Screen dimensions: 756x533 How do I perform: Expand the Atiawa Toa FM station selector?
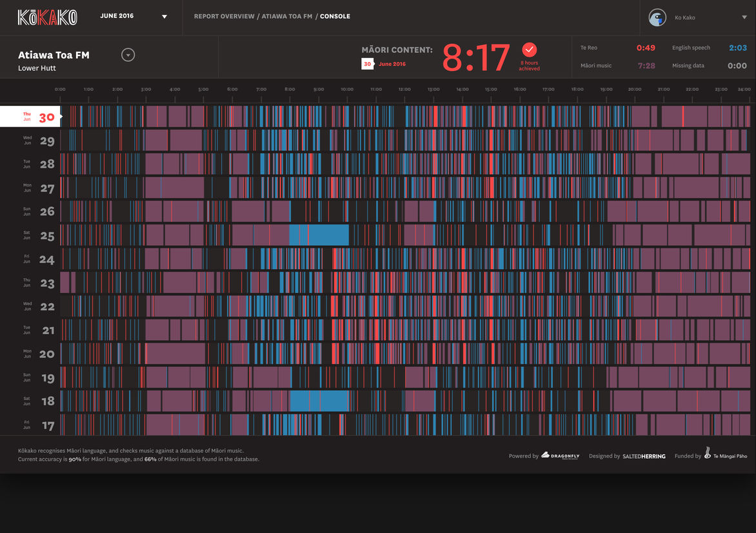tap(128, 55)
